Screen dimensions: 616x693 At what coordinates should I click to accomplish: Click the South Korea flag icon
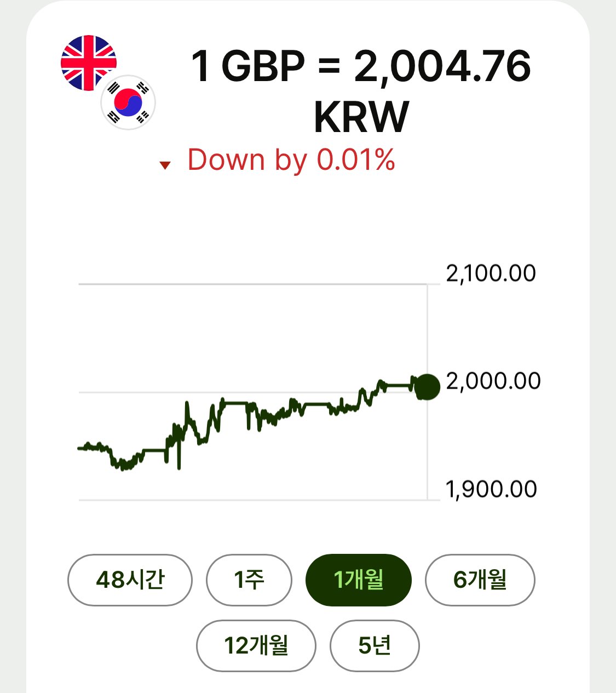pyautogui.click(x=129, y=102)
